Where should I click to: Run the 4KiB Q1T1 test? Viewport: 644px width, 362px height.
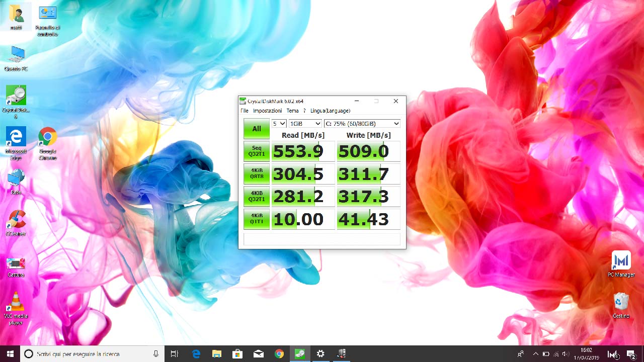click(x=256, y=219)
